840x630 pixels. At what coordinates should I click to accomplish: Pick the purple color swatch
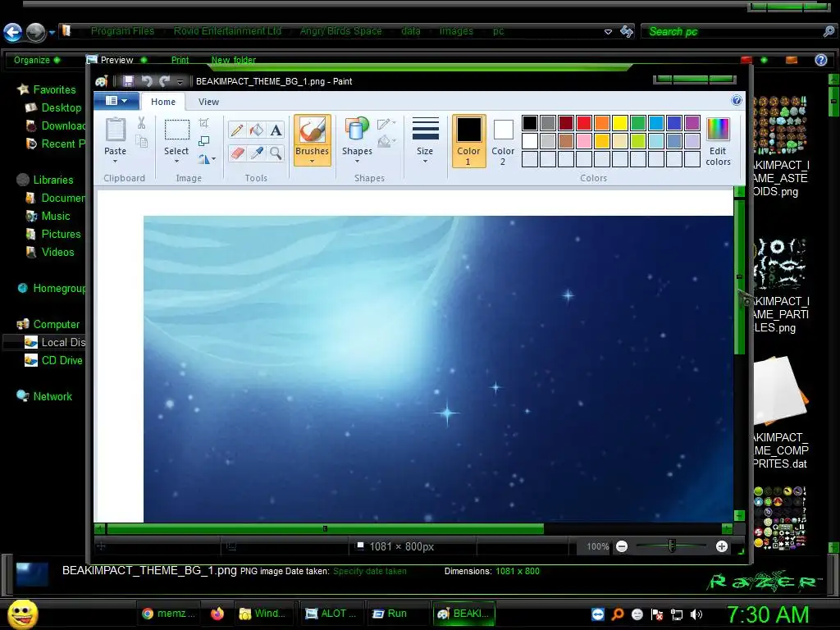coord(692,123)
